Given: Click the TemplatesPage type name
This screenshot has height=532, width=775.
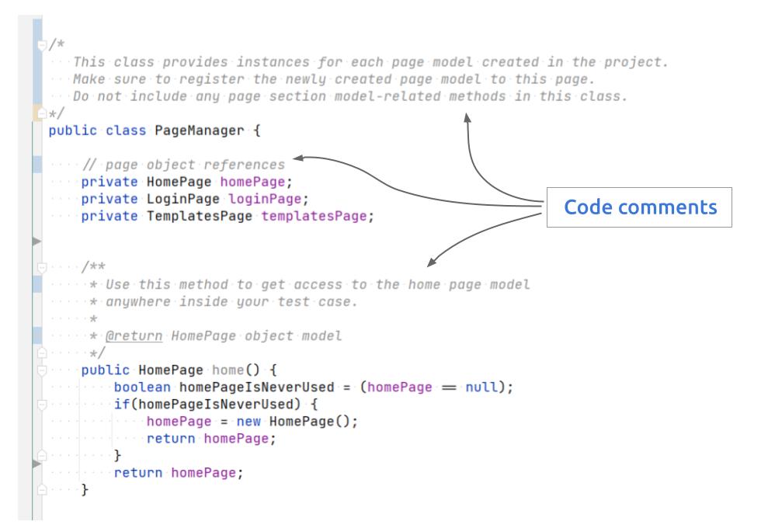Looking at the screenshot, I should (200, 216).
